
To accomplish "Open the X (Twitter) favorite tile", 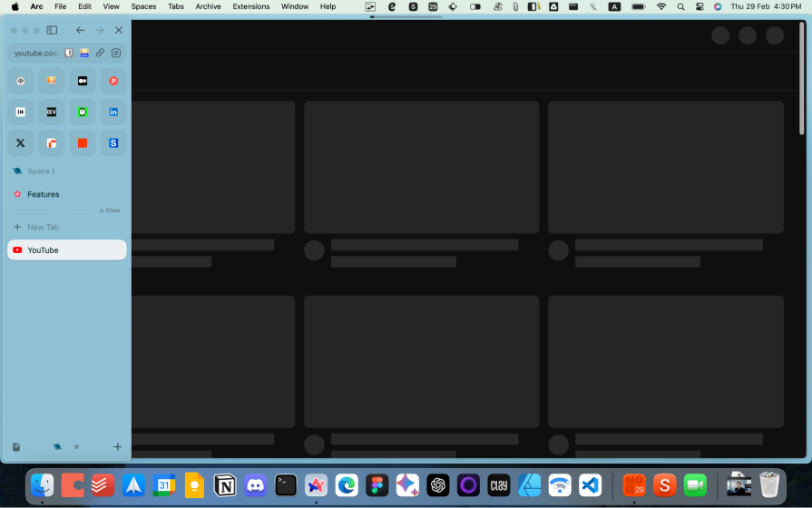I will click(21, 142).
